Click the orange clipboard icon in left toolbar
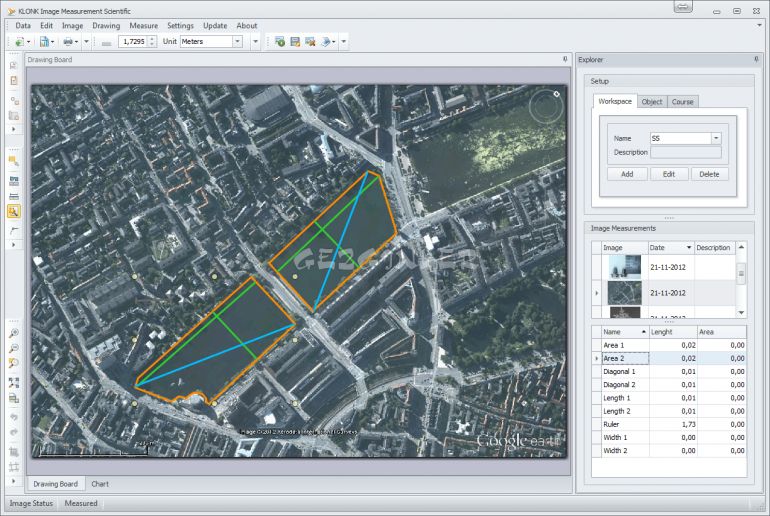This screenshot has width=770, height=516. (14, 81)
